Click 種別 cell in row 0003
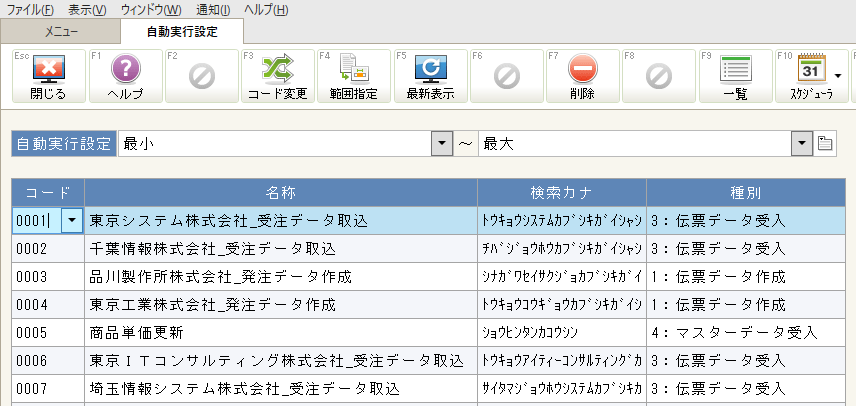Viewport: 856px width, 406px height. point(746,277)
